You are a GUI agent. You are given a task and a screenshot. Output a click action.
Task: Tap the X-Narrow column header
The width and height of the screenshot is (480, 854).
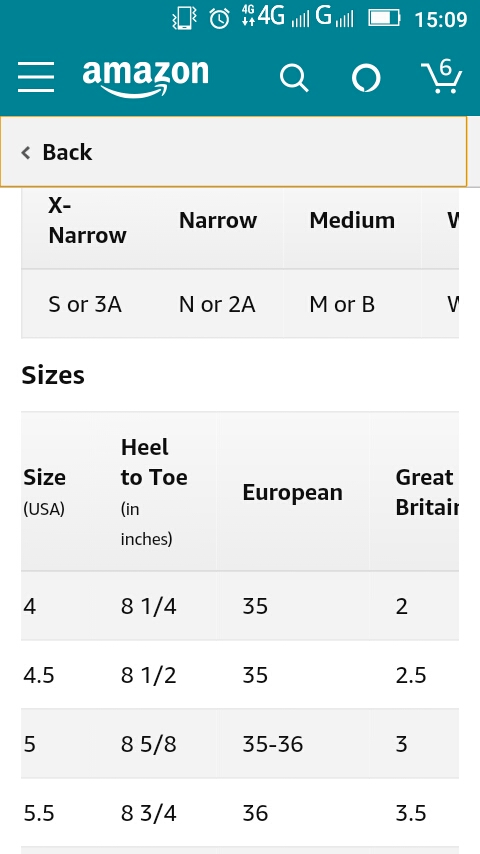(x=87, y=221)
